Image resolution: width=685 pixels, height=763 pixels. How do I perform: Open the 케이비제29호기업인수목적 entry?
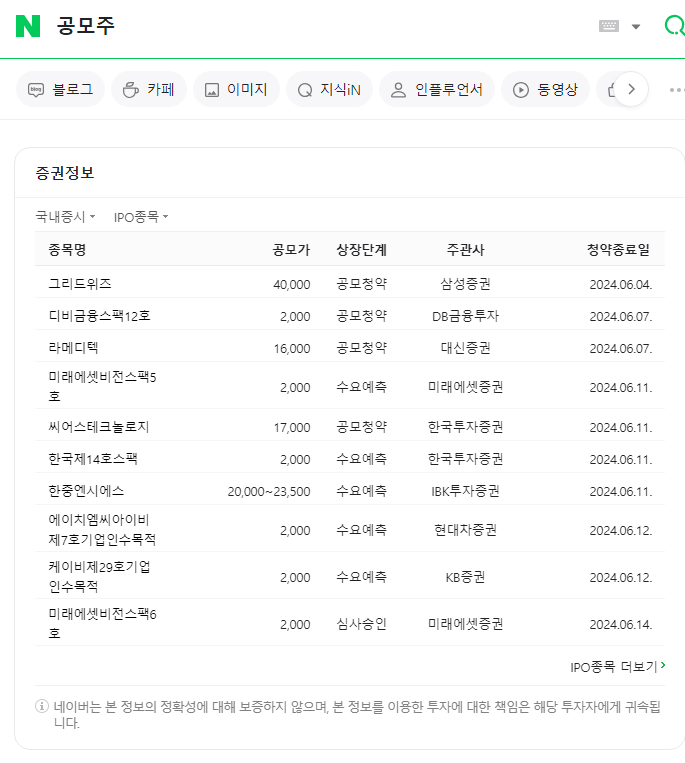point(99,577)
